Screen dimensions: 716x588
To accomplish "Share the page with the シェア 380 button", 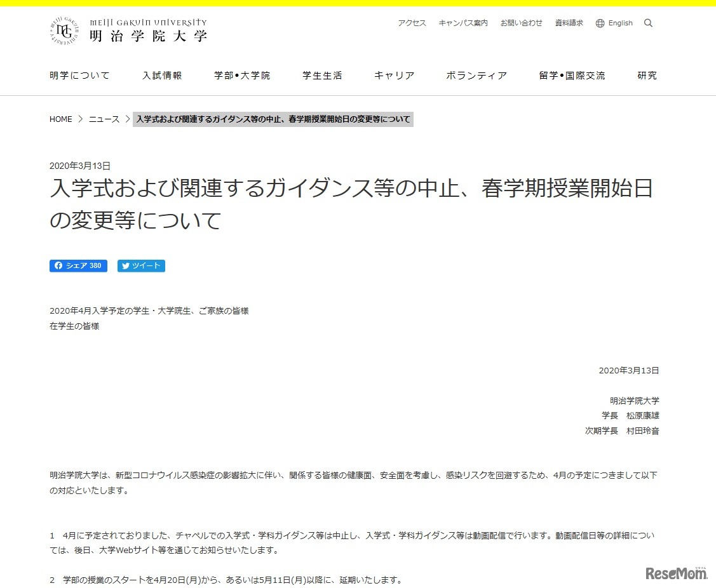I will (78, 265).
